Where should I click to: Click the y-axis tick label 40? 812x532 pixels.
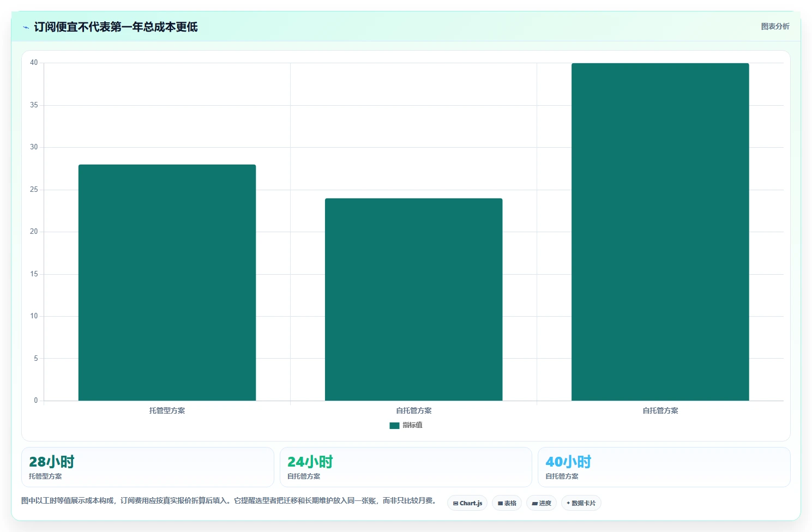pos(34,63)
